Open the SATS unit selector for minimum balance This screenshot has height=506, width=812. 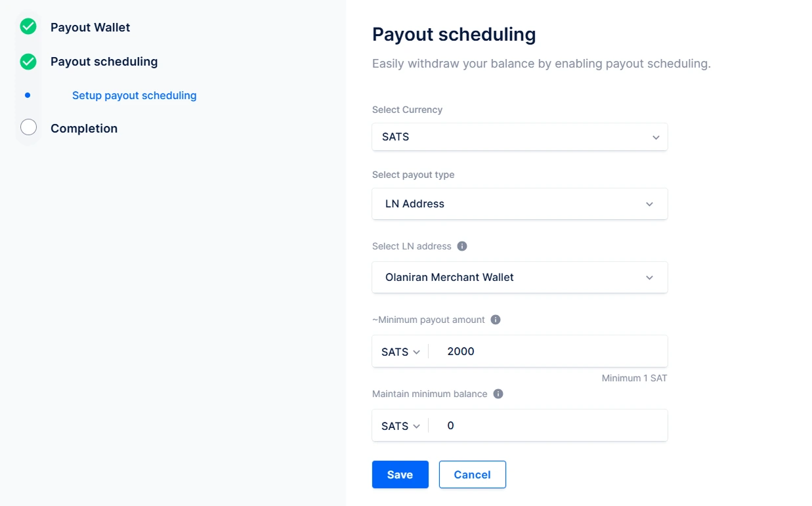tap(399, 425)
